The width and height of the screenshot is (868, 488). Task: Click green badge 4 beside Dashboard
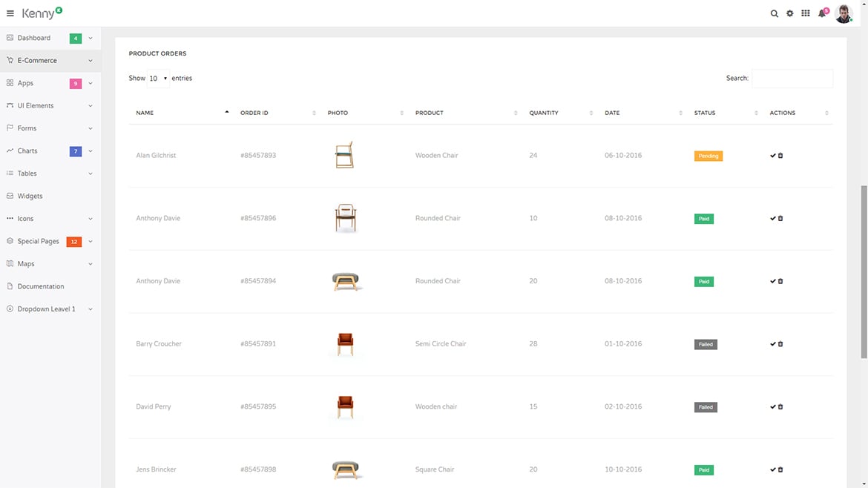(x=75, y=38)
